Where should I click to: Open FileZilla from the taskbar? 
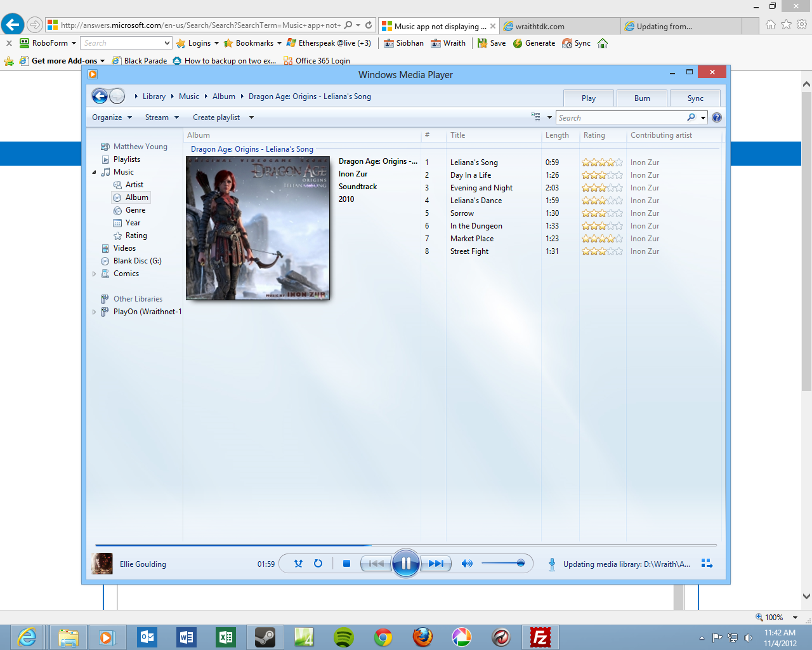tap(540, 637)
